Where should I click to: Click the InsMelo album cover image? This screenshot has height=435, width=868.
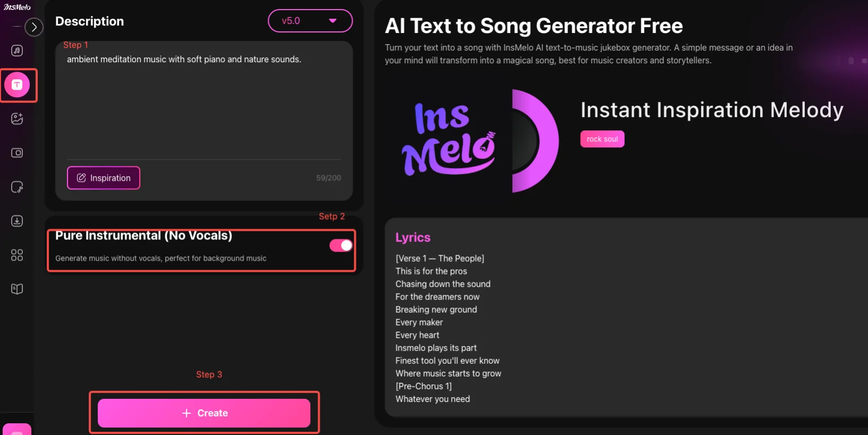pos(449,140)
